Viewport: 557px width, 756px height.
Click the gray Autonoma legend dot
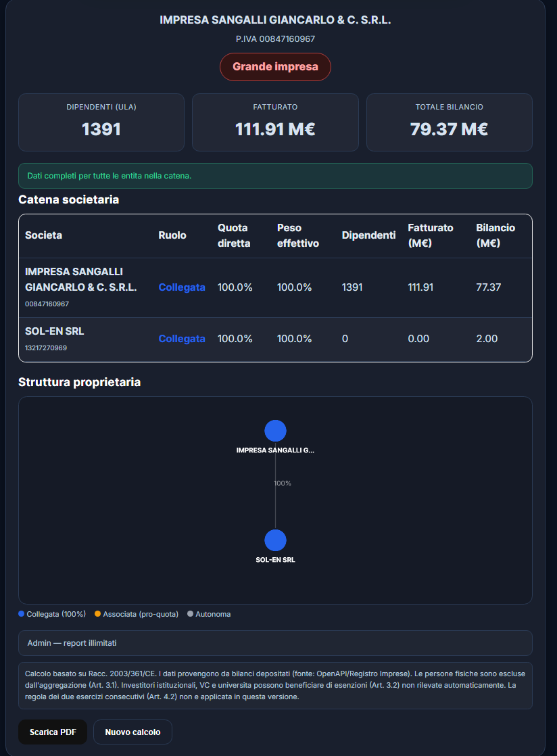(190, 614)
